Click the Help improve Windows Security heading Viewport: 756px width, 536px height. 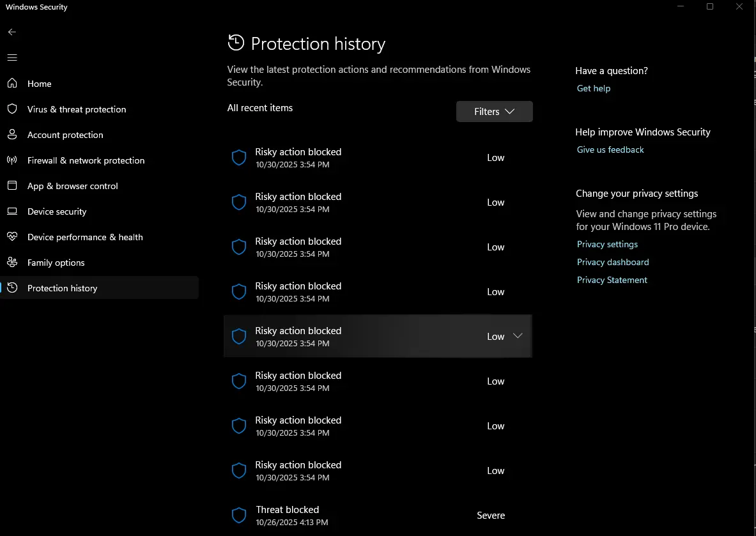pos(643,132)
